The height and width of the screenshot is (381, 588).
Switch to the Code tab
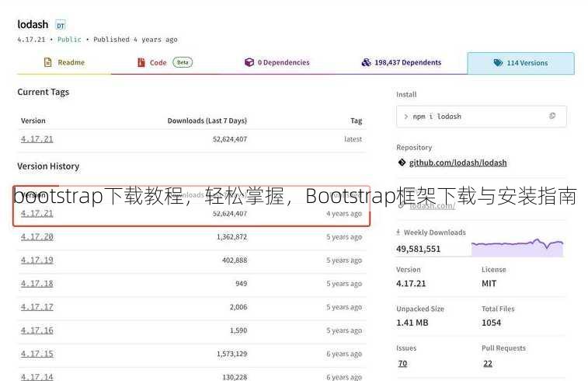165,62
